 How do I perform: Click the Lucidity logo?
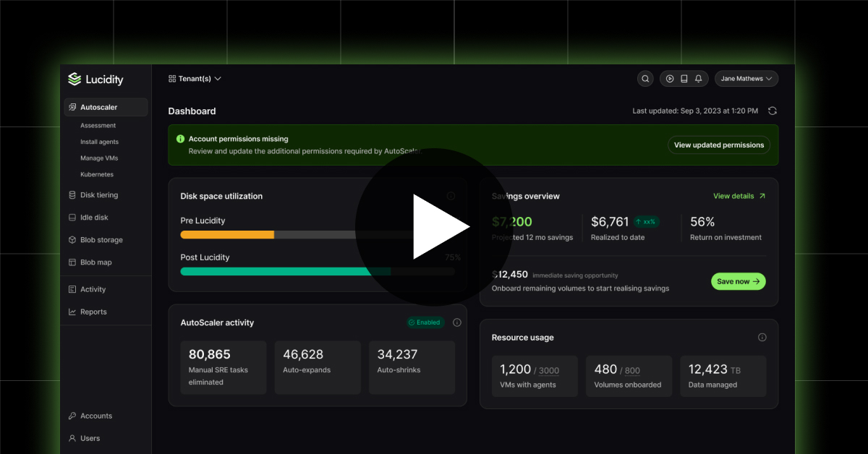coord(95,80)
